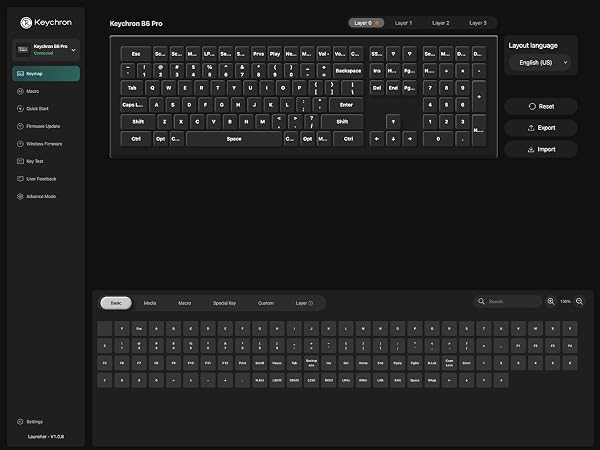This screenshot has height=450, width=600.
Task: Select the Caps Lock key on keyboard map
Action: coord(134,105)
